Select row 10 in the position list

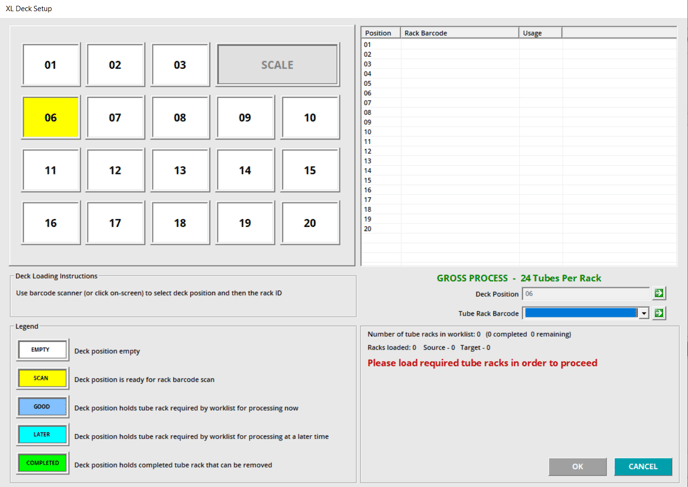(x=368, y=132)
